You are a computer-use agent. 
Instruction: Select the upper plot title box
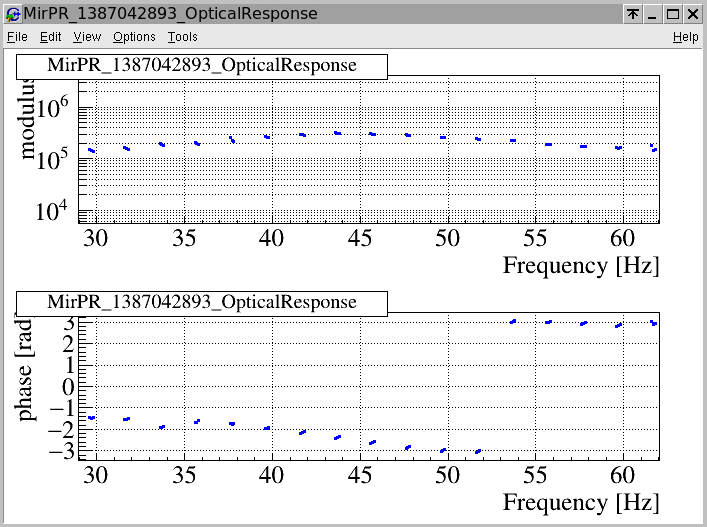point(201,65)
